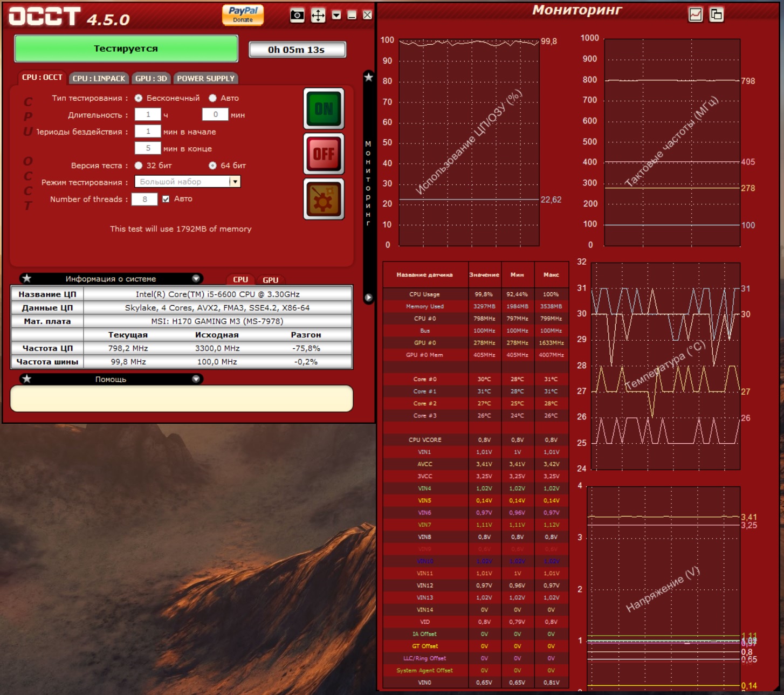Screen dimensions: 784x695
Task: Click the temperature (°C) graph
Action: [666, 366]
